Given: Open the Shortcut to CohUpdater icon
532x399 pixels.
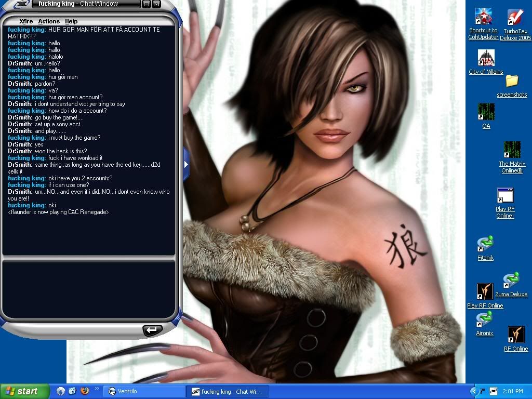Looking at the screenshot, I should pos(484,18).
